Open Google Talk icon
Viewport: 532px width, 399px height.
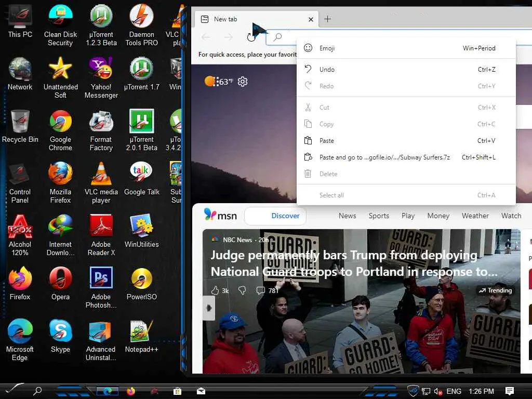(141, 179)
